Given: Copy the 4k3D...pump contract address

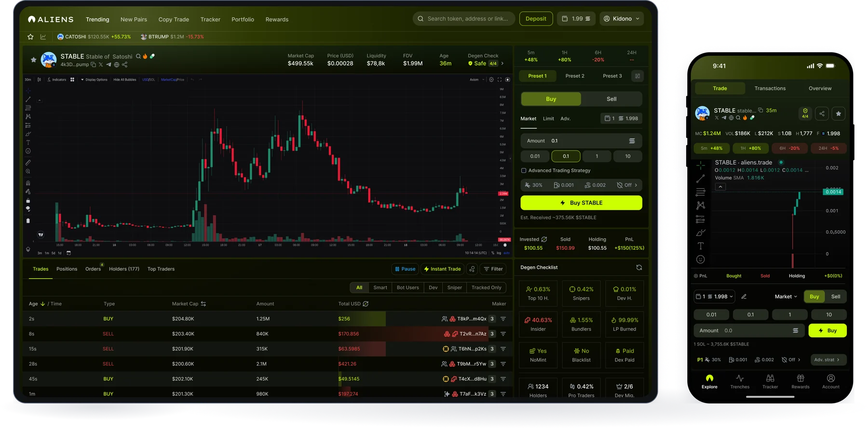Looking at the screenshot, I should [94, 65].
